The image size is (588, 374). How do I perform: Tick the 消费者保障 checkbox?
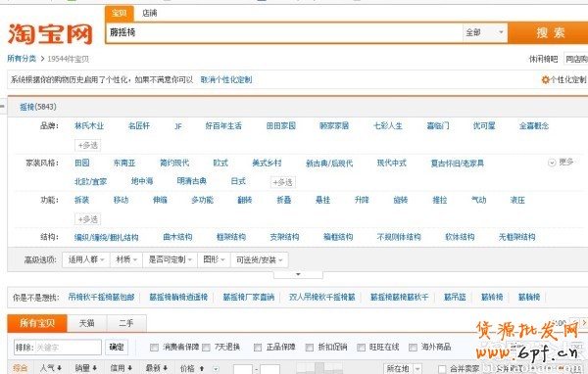click(154, 348)
